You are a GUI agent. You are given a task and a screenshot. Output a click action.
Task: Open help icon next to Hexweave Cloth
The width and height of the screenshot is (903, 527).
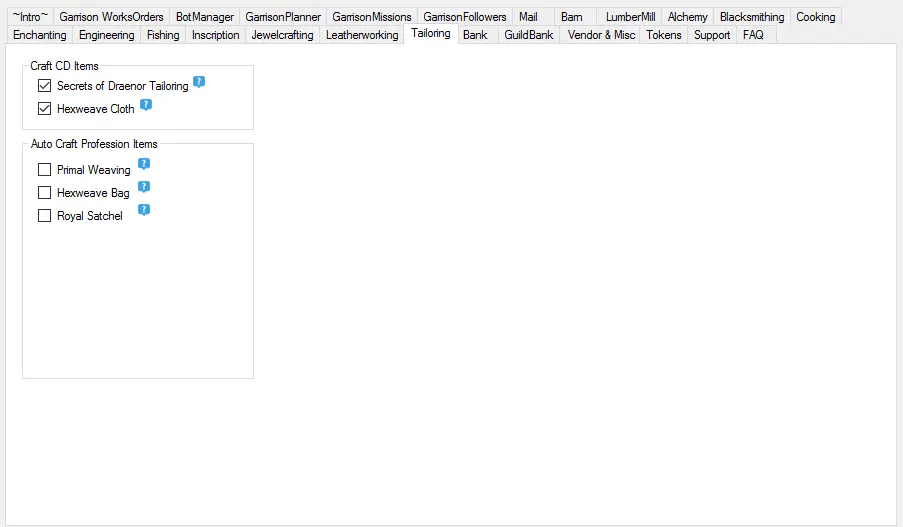coord(146,105)
